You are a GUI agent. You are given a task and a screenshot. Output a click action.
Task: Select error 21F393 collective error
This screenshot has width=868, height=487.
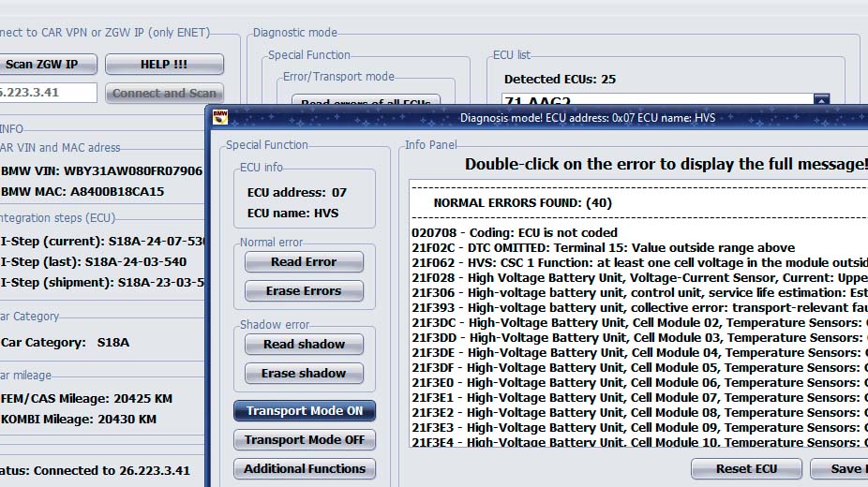[x=639, y=307]
